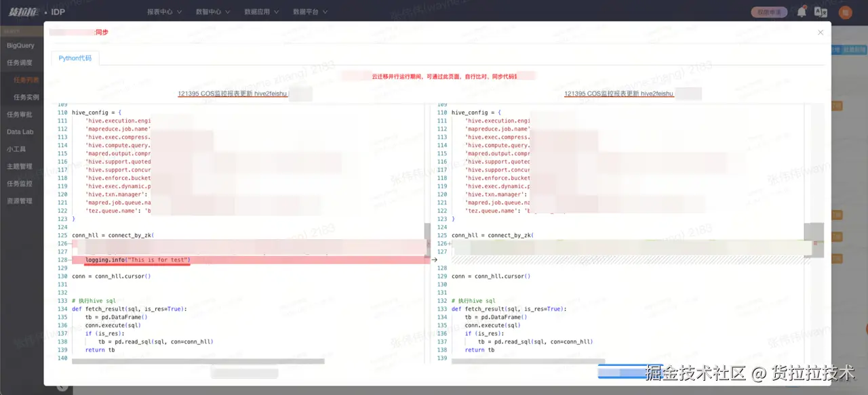Open 任务监控 in the sidebar

click(20, 184)
